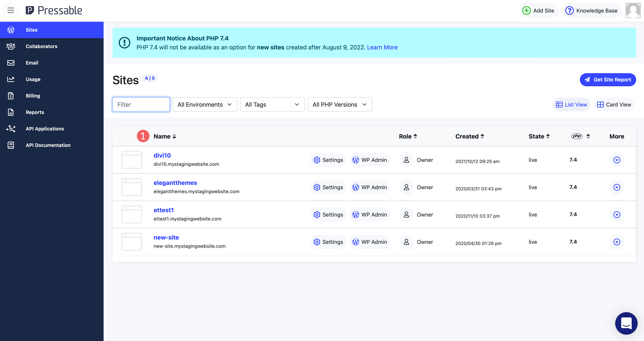Image resolution: width=644 pixels, height=341 pixels.
Task: Expand the All PHP Versions dropdown
Action: (339, 104)
